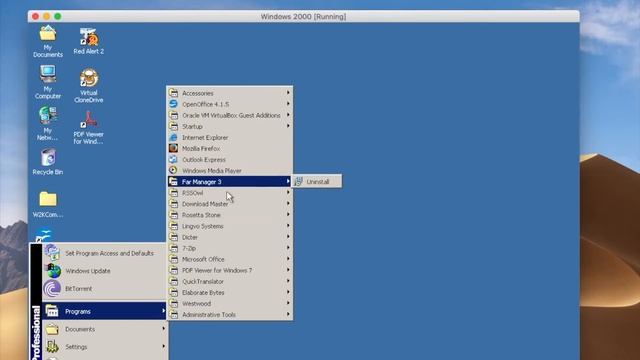Click the 7-Zip folder icon
Viewport: 640px width, 360px height.
173,248
